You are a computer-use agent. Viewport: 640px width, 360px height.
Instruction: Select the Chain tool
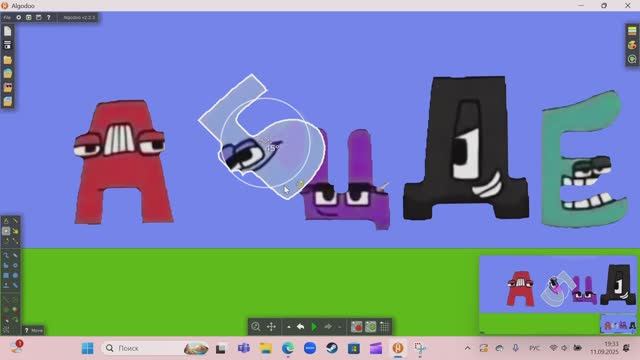click(15, 285)
